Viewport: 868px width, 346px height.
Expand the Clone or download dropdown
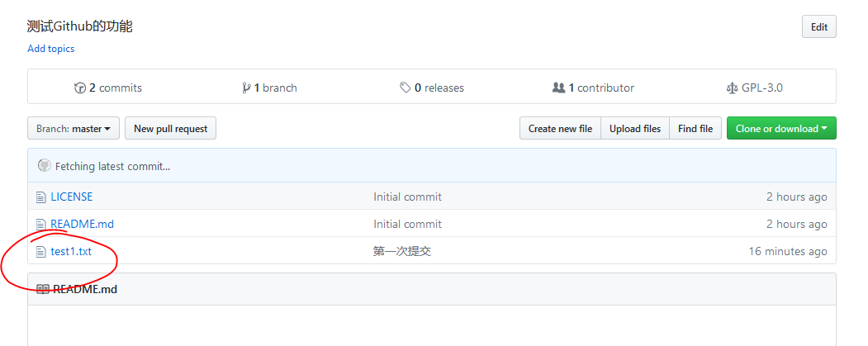pos(781,129)
